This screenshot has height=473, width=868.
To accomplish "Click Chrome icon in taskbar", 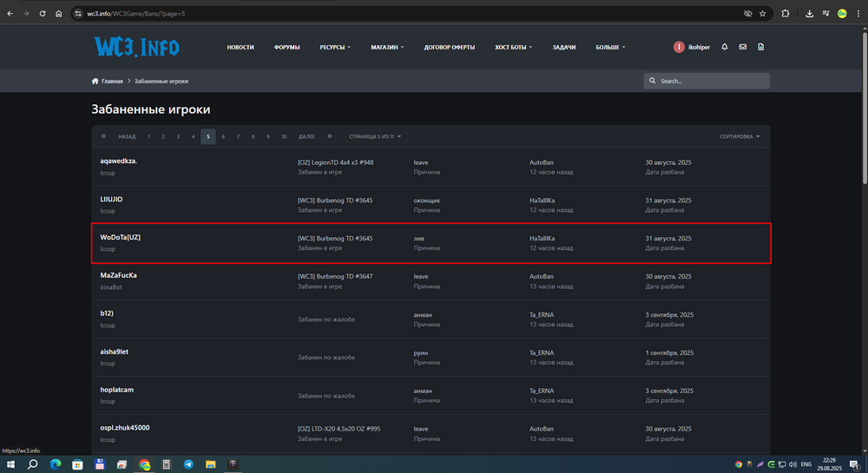I will tap(144, 464).
